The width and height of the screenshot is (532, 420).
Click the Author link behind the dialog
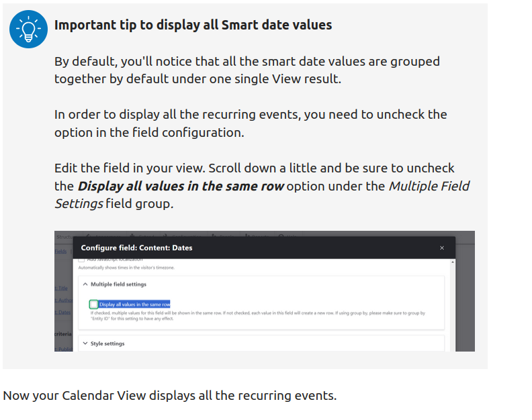(x=64, y=300)
